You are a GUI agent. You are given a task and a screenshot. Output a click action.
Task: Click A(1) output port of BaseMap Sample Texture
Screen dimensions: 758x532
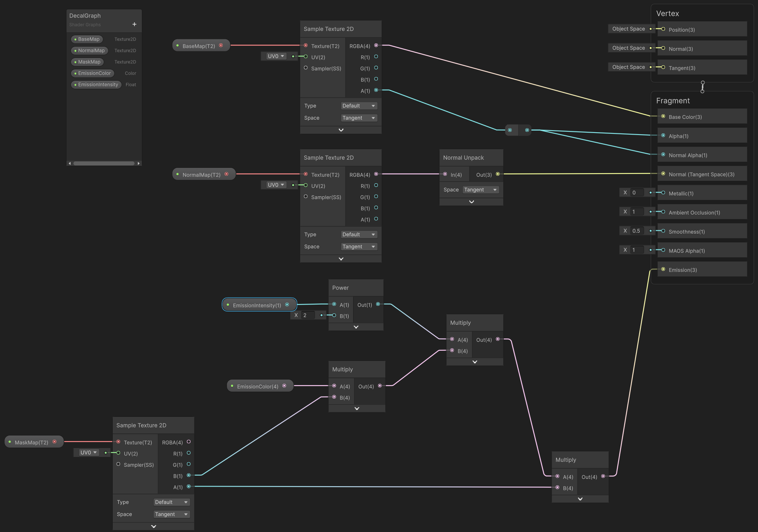376,90
